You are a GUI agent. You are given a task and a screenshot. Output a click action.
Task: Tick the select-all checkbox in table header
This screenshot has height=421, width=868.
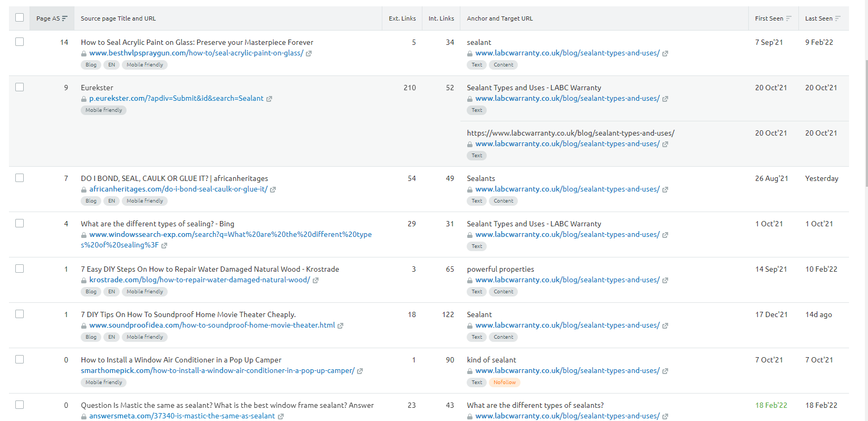(x=20, y=18)
